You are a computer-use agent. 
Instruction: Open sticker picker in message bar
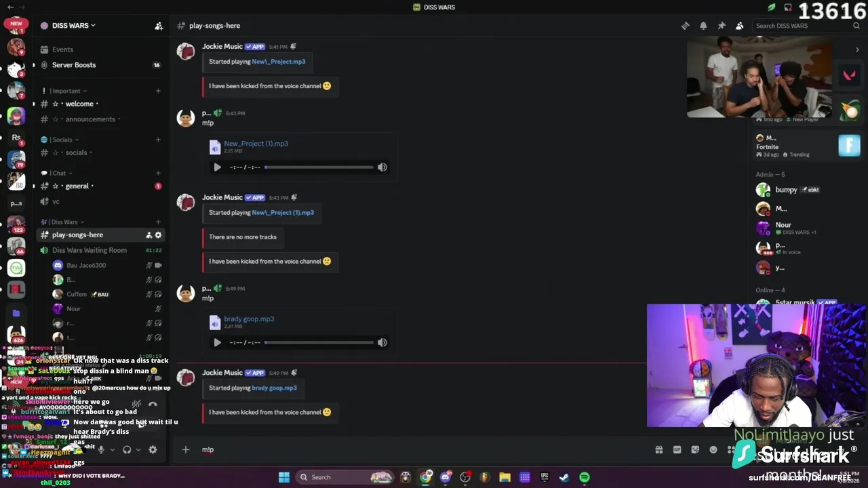[x=695, y=449]
